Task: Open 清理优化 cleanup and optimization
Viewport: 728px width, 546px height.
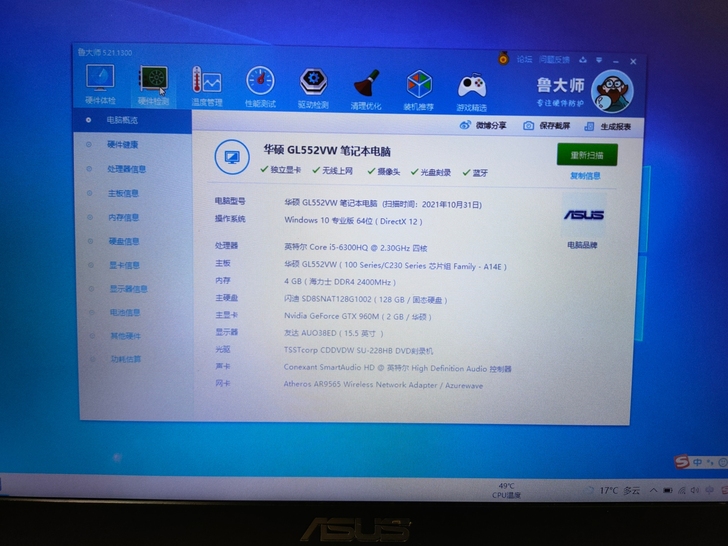Action: click(366, 89)
